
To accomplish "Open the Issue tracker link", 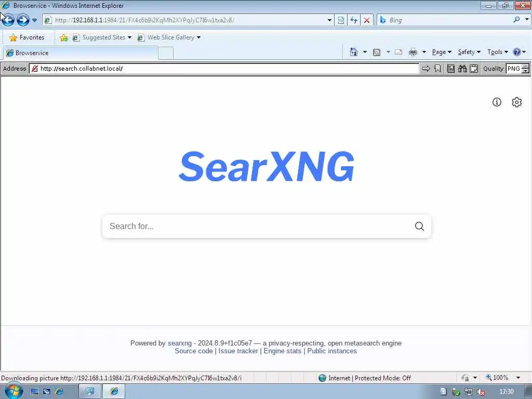I will [238, 351].
